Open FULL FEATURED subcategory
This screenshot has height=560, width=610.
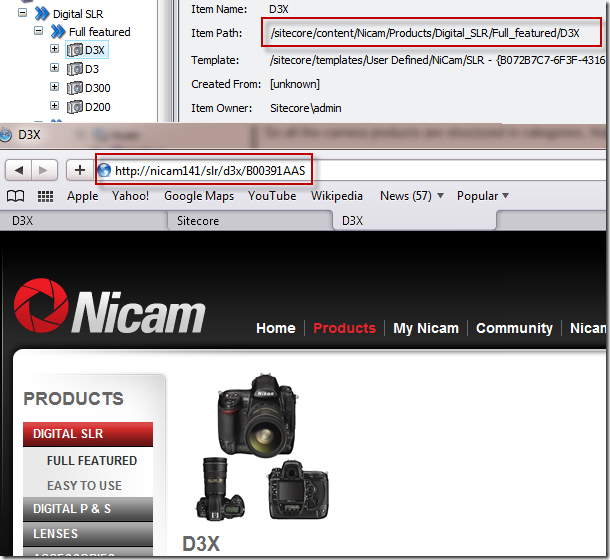92,461
